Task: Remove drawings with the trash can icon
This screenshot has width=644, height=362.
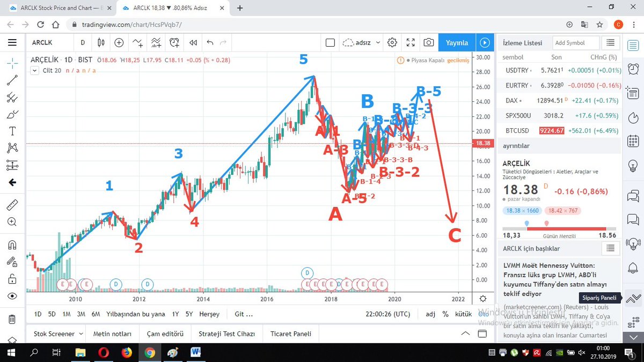Action: [12, 320]
